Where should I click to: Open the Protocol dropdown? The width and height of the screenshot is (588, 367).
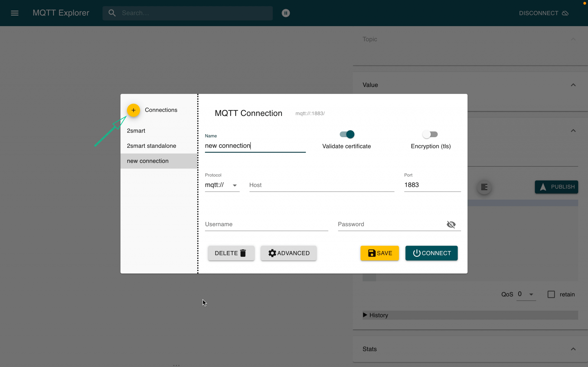click(x=235, y=185)
